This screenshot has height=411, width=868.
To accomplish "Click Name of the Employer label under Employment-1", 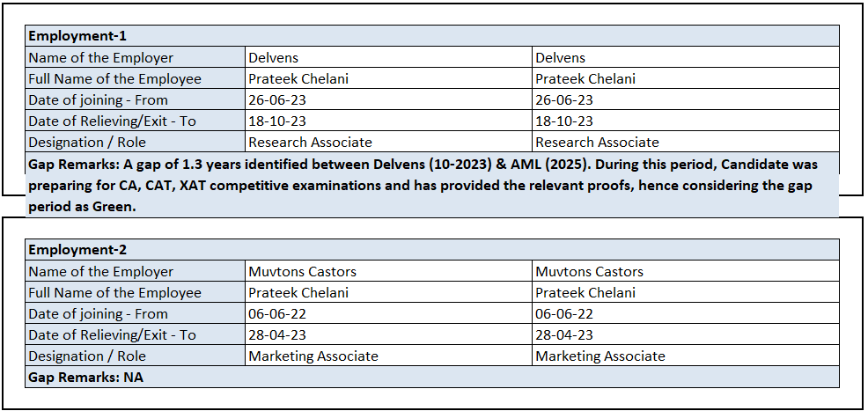I will pyautogui.click(x=100, y=58).
